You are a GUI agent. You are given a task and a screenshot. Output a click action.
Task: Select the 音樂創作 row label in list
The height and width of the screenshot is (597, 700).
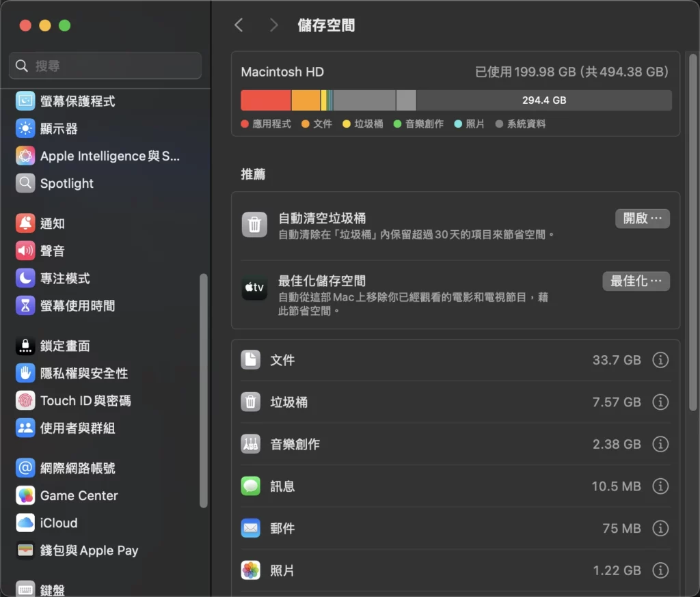295,445
